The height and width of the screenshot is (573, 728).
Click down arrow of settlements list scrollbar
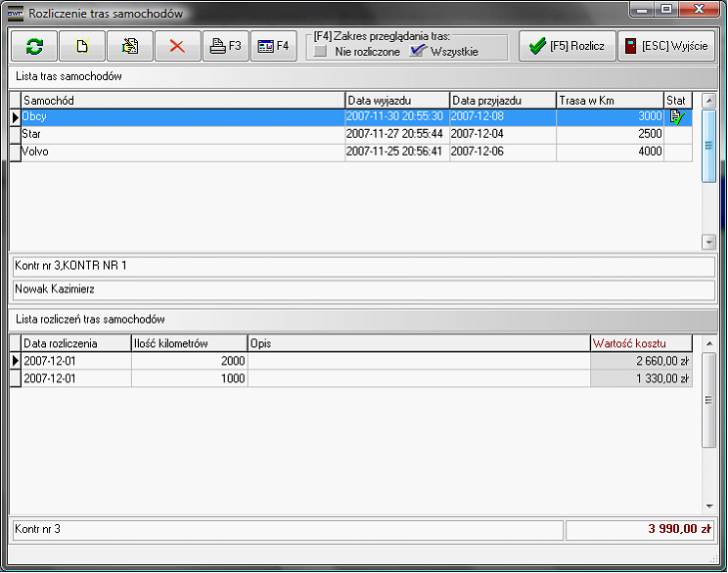tap(708, 506)
